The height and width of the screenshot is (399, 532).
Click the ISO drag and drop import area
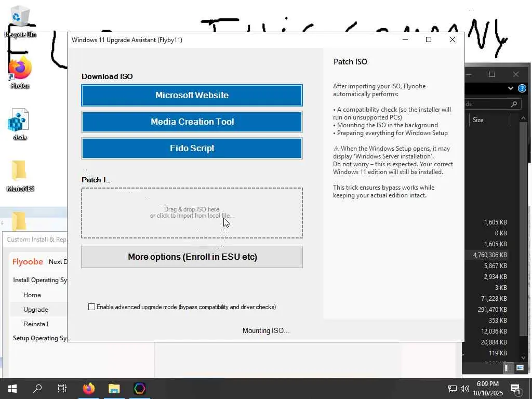pos(192,212)
